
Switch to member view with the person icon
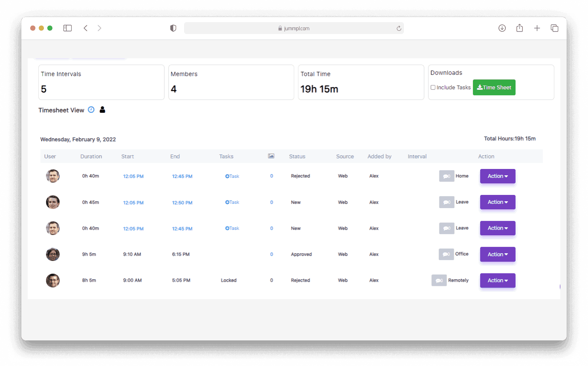click(102, 109)
